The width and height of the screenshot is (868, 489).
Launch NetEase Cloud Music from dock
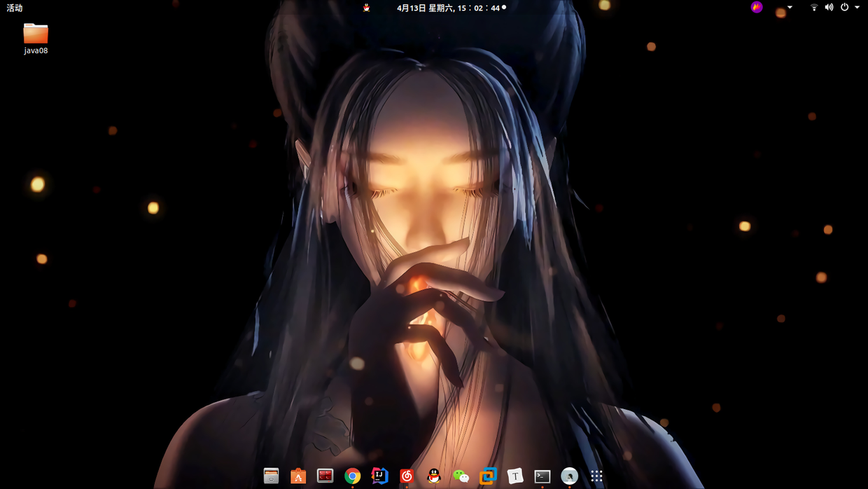pyautogui.click(x=407, y=476)
